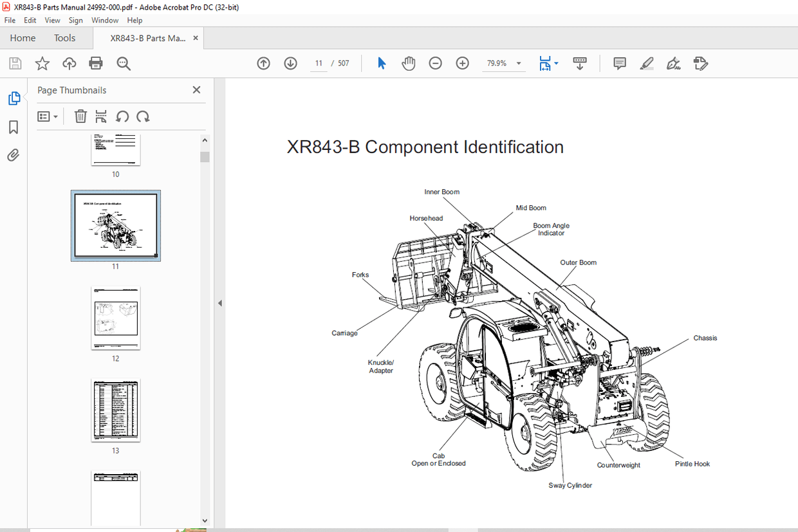Open the Attachments panel
798x532 pixels.
14,155
